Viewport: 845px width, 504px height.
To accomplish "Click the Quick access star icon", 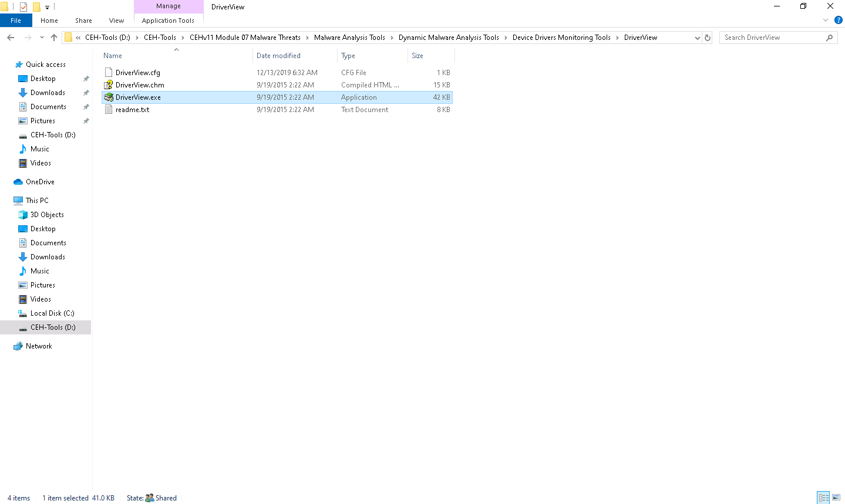I will click(x=19, y=65).
